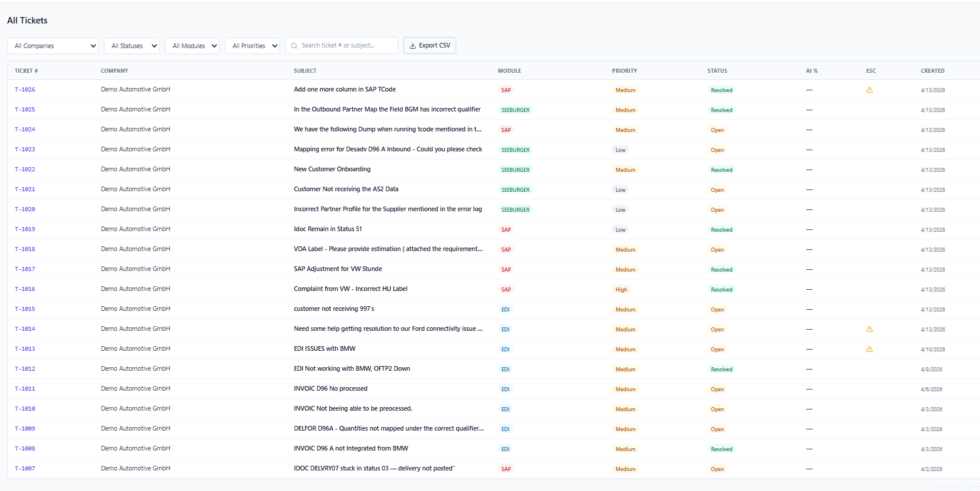The image size is (980, 491).
Task: Open ticket T-1013
Action: pyautogui.click(x=25, y=349)
